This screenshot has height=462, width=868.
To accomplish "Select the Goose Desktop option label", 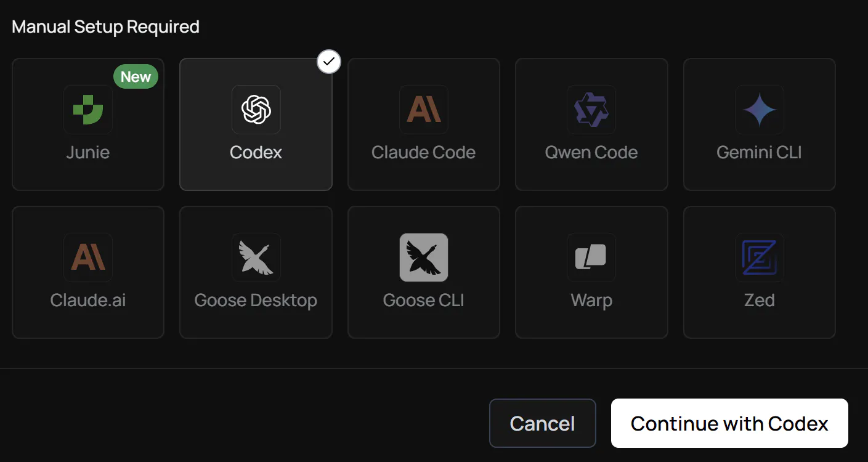I will tap(256, 301).
